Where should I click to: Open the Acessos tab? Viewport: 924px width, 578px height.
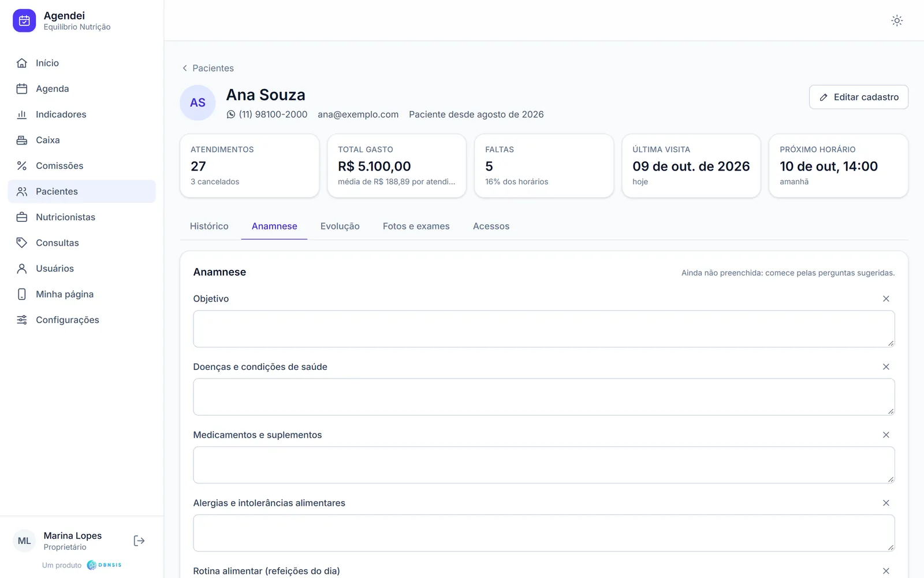491,226
